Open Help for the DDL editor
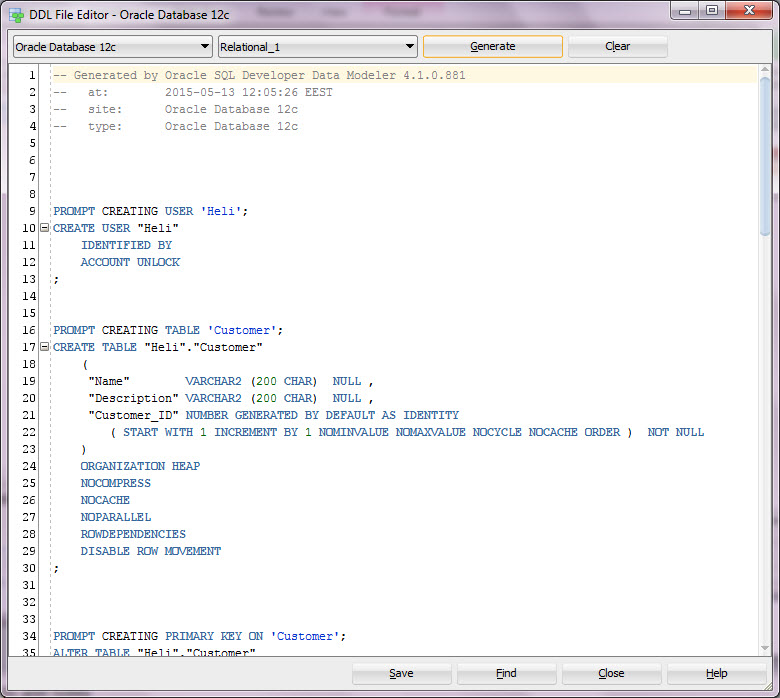This screenshot has width=780, height=698. click(x=716, y=673)
